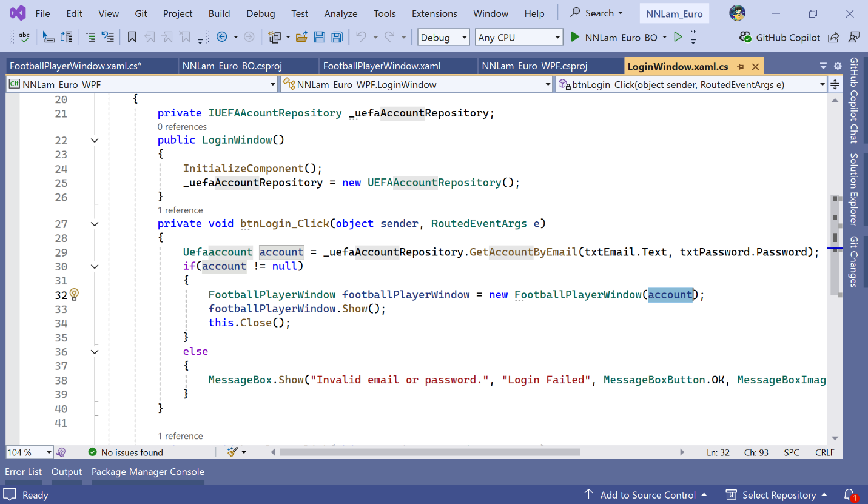Viewport: 868px width, 504px height.
Task: Click the Save All icon
Action: 337,37
